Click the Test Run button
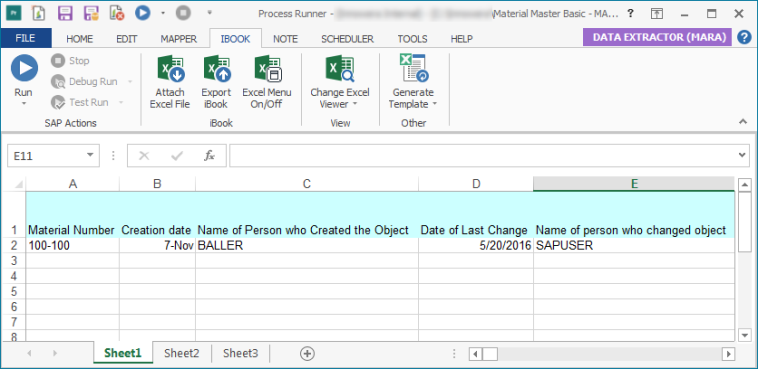758x369 pixels. tap(81, 103)
